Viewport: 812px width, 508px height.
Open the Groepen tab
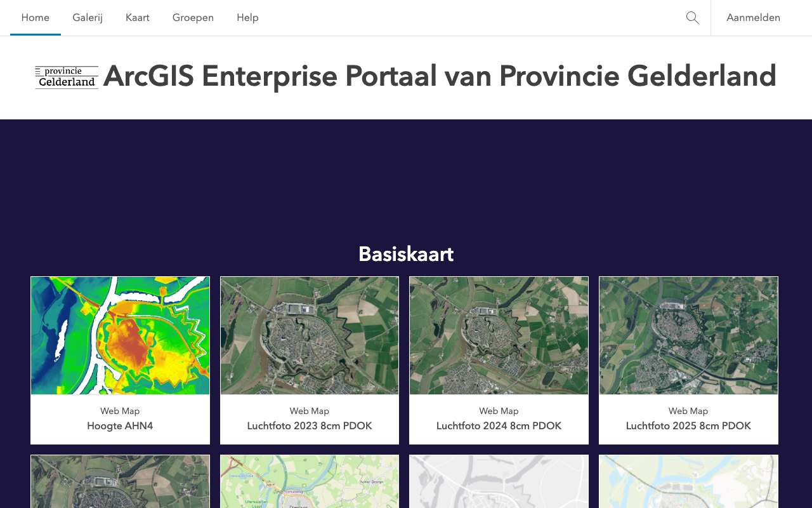193,18
